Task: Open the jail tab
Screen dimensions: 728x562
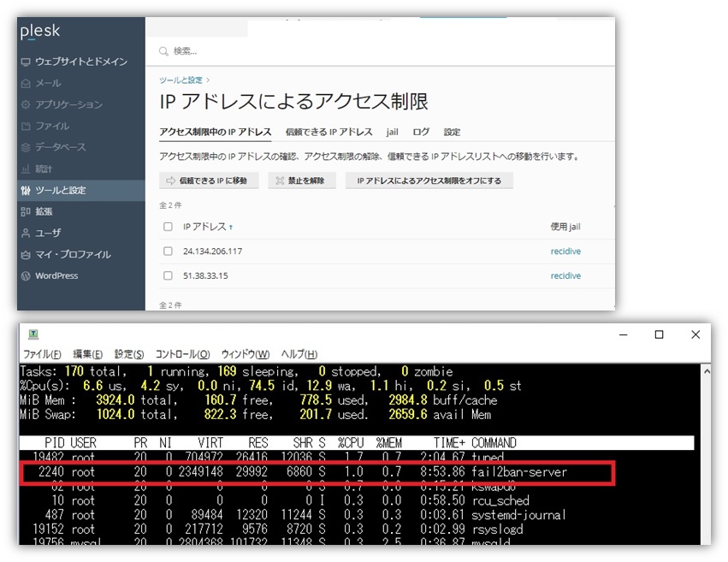Action: coord(393,132)
